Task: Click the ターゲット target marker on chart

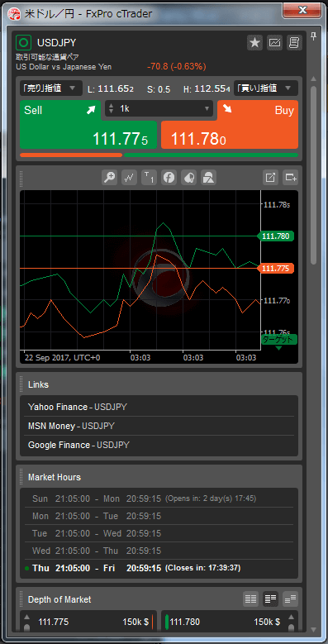Action: (279, 339)
